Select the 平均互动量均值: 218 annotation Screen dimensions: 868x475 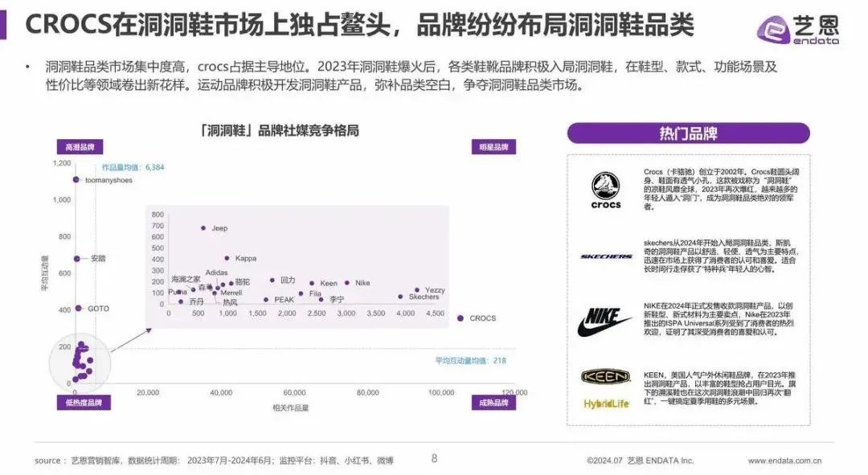[x=470, y=360]
